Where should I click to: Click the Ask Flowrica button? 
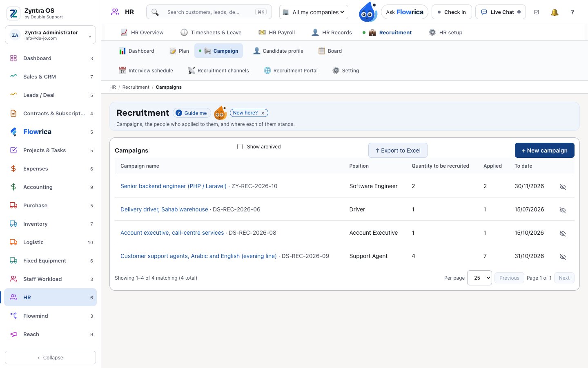click(x=405, y=12)
